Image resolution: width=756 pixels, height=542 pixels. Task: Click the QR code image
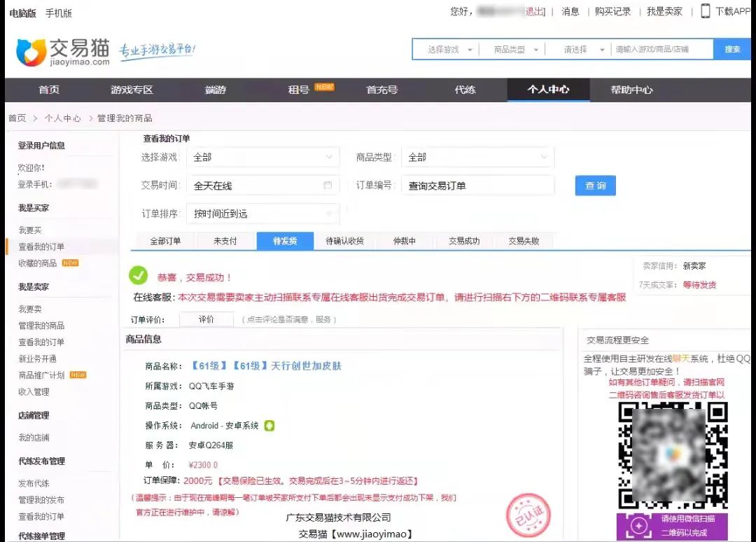(673, 455)
